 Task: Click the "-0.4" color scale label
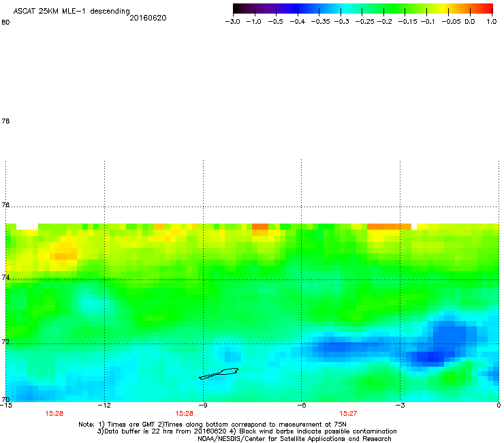pyautogui.click(x=298, y=22)
